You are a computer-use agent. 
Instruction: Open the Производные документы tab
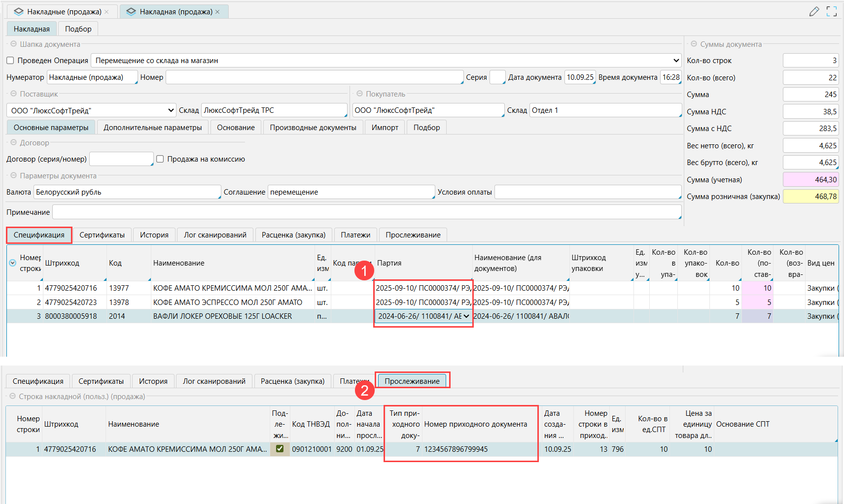pyautogui.click(x=313, y=128)
